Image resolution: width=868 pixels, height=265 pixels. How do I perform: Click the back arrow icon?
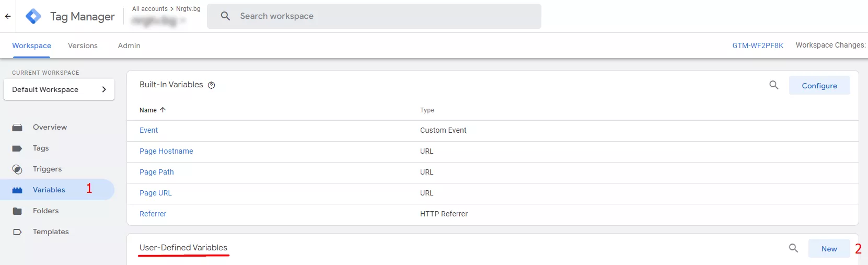click(8, 16)
